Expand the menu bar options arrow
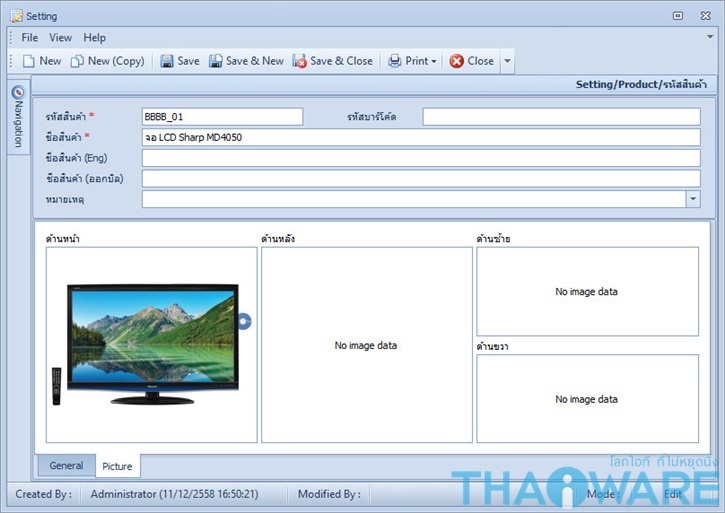The image size is (725, 513). pos(710,37)
